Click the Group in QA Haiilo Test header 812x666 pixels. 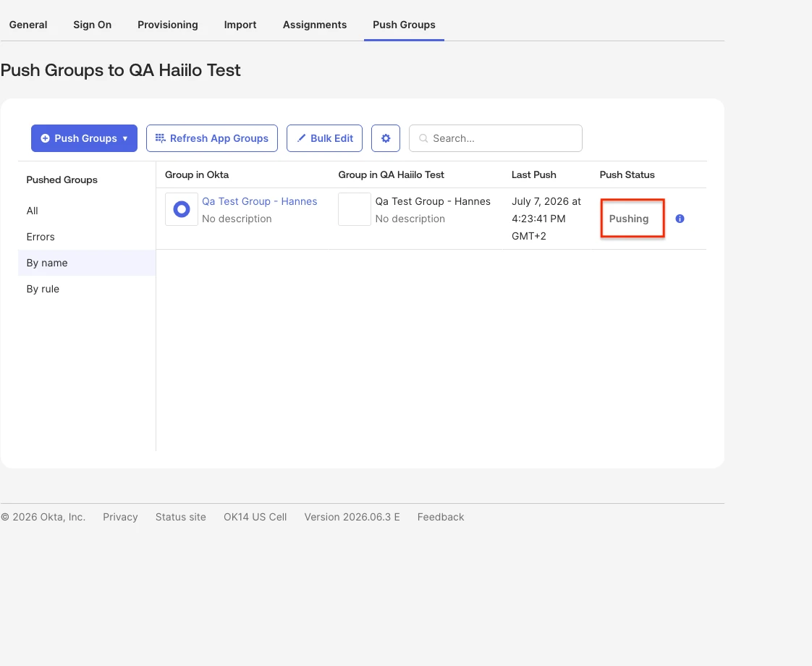pos(391,174)
